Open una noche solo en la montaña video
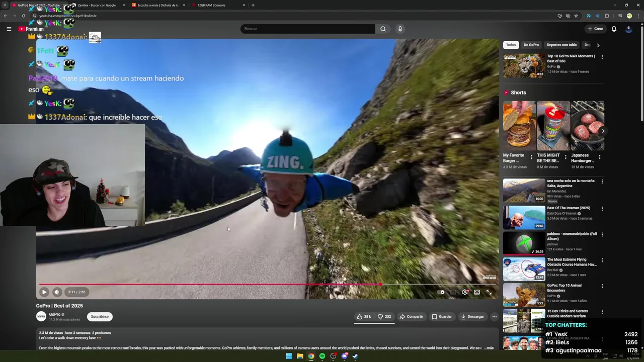This screenshot has height=362, width=644. [524, 190]
